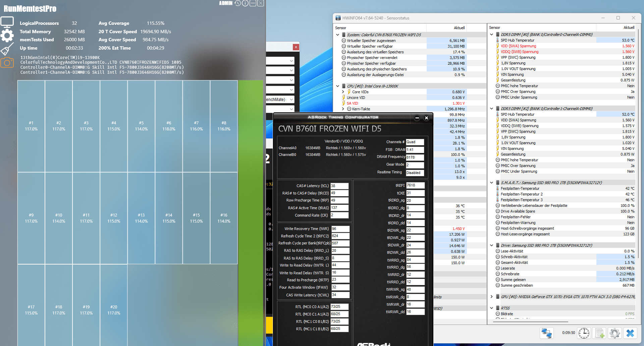Screen dimensions: 644x346
Task: Click Row Precharge Time (tRP) field
Action: pos(339,200)
